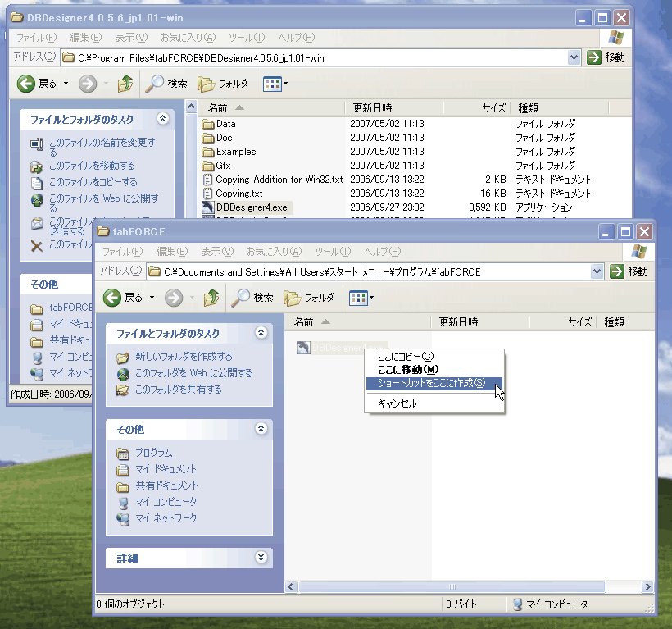Open 編集 menu in DBDesigner window
Image resolution: width=672 pixels, height=629 pixels.
(86, 38)
